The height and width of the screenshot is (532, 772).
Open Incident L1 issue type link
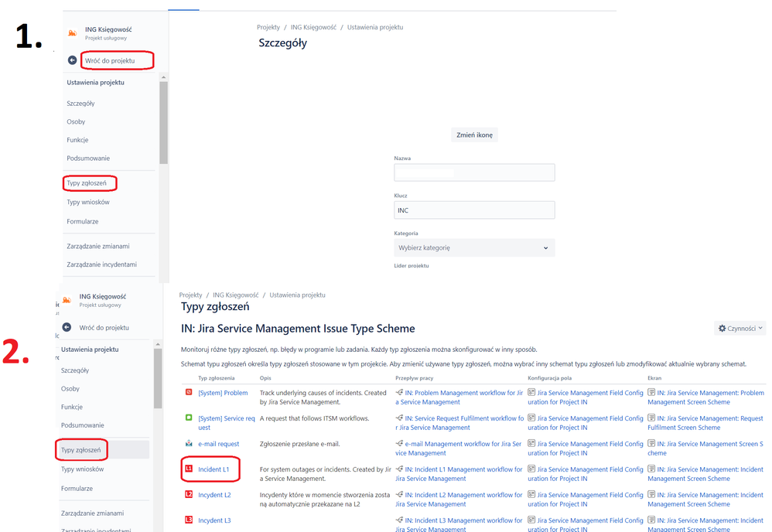[213, 469]
